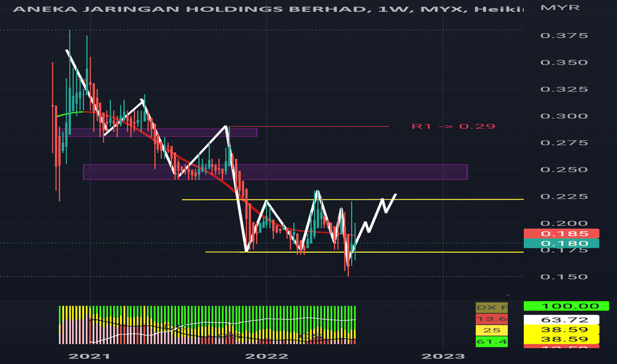Click the 0.150 price axis value
This screenshot has height=364, width=617.
(x=564, y=277)
